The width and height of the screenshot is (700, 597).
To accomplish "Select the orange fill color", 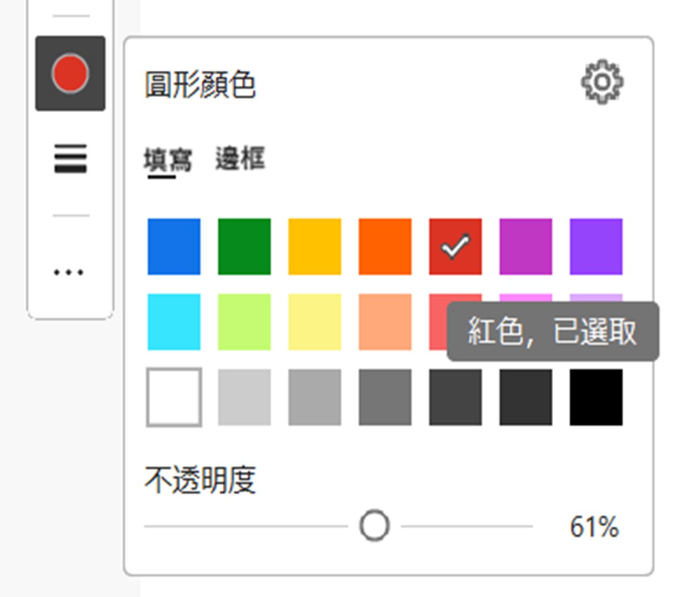I will pos(385,245).
